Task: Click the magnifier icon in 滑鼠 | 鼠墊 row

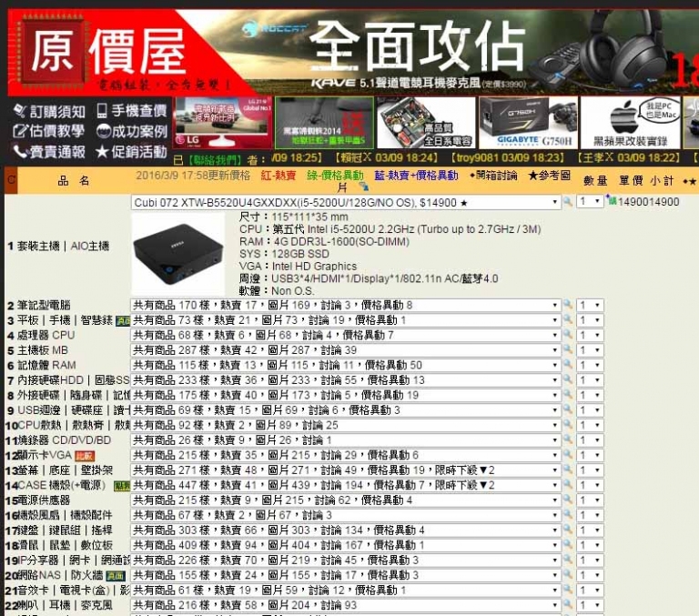Action: coord(568,544)
